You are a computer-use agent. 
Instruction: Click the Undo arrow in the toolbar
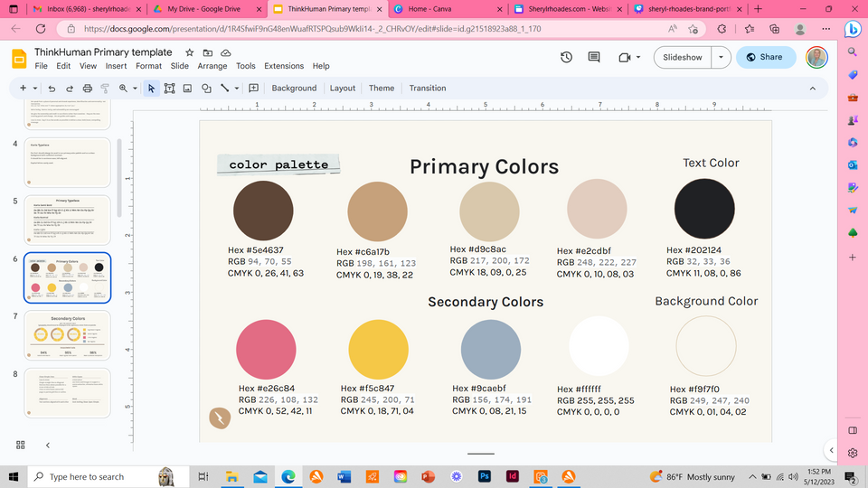coord(52,89)
